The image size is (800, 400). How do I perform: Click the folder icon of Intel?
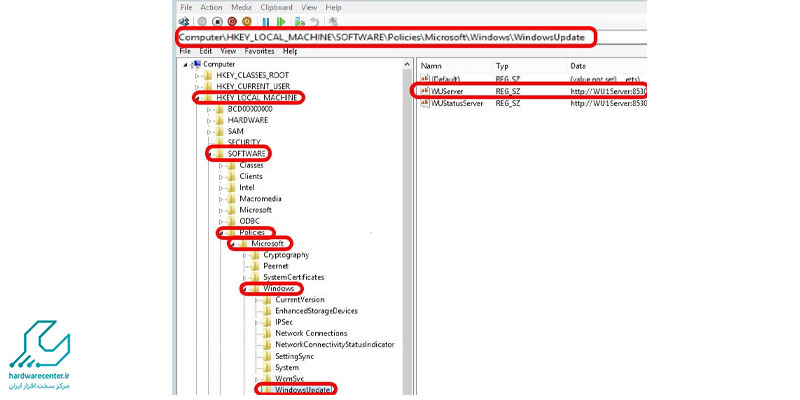231,187
